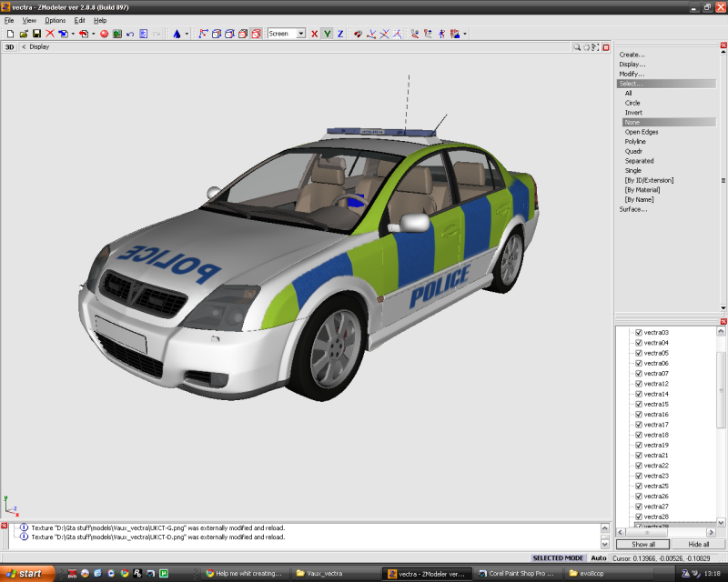Open the View menu
728x582 pixels.
click(29, 20)
